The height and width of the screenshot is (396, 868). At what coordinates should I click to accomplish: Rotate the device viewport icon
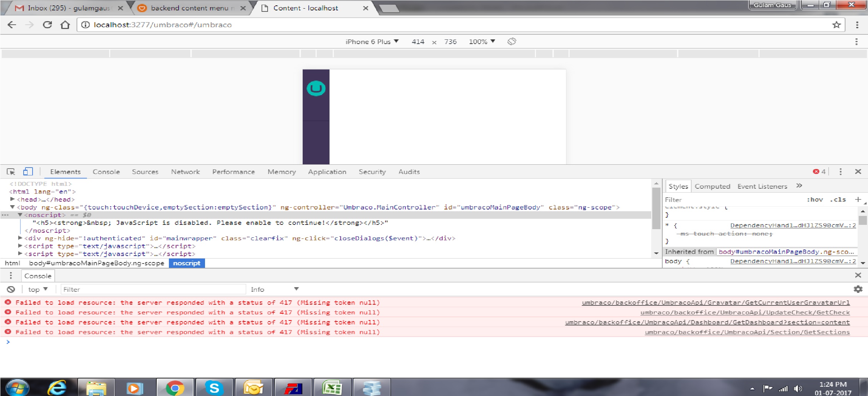512,42
